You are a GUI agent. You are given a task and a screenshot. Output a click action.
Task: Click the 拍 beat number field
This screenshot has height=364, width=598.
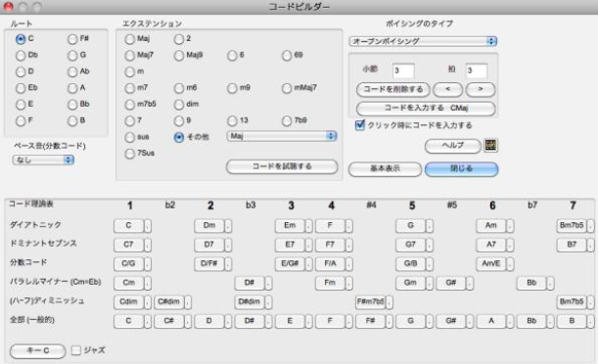[476, 70]
